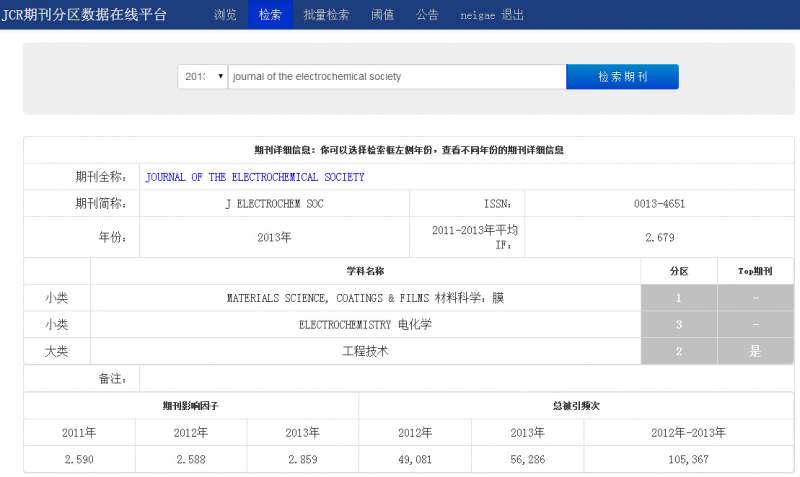Screen dimensions: 800x477
Task: Click the 备注 label cell
Action: [x=82, y=379]
